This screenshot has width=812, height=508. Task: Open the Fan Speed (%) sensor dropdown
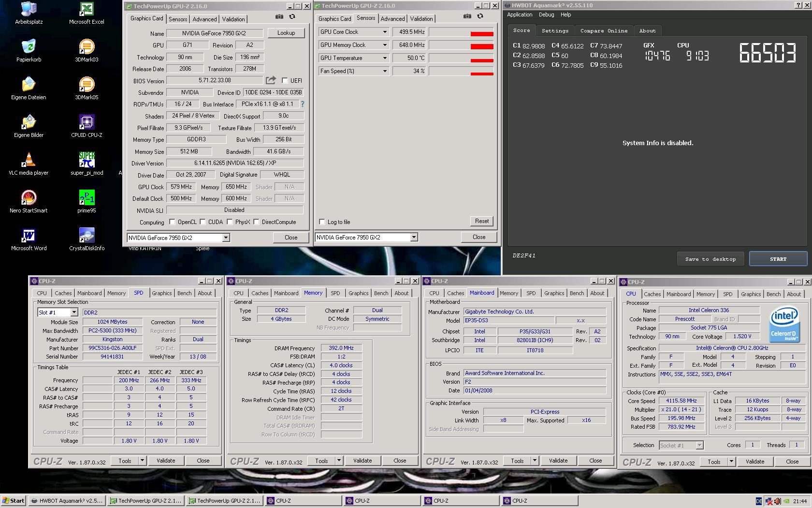click(385, 71)
